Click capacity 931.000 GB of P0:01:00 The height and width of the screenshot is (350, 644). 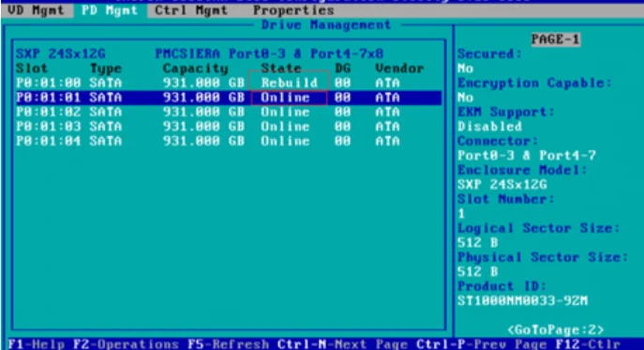pyautogui.click(x=203, y=84)
